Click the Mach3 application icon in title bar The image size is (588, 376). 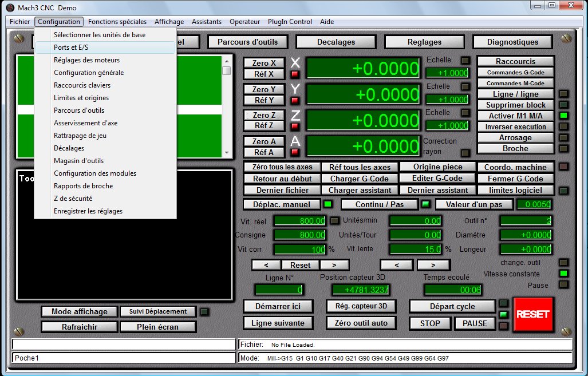(x=10, y=7)
